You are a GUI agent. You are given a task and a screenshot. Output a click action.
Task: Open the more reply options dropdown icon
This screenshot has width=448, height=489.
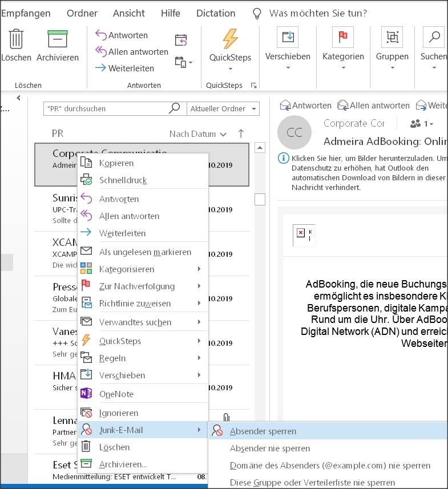point(183,62)
